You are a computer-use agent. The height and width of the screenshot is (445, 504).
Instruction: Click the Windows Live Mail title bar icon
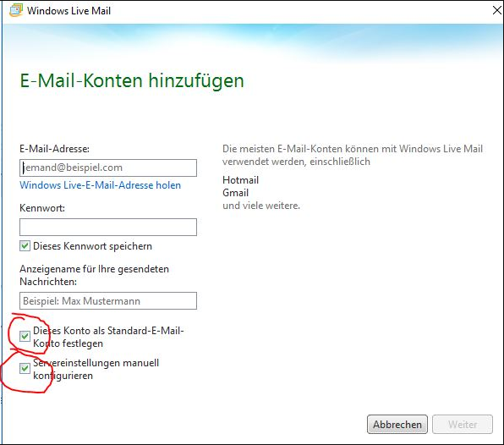coord(16,10)
